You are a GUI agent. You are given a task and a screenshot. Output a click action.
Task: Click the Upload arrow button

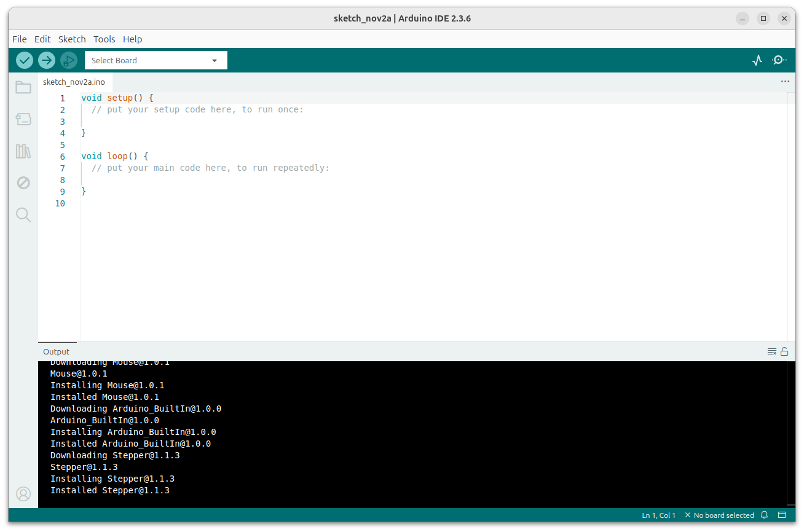tap(47, 60)
